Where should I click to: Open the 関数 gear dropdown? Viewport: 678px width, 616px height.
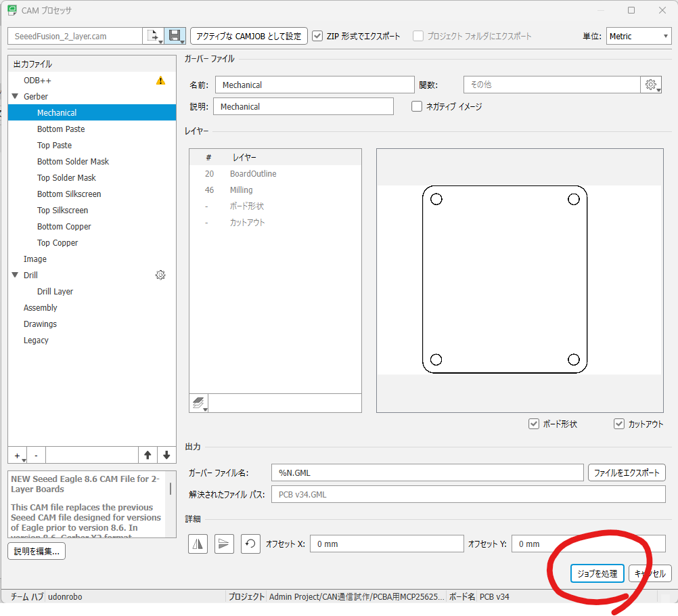point(651,85)
